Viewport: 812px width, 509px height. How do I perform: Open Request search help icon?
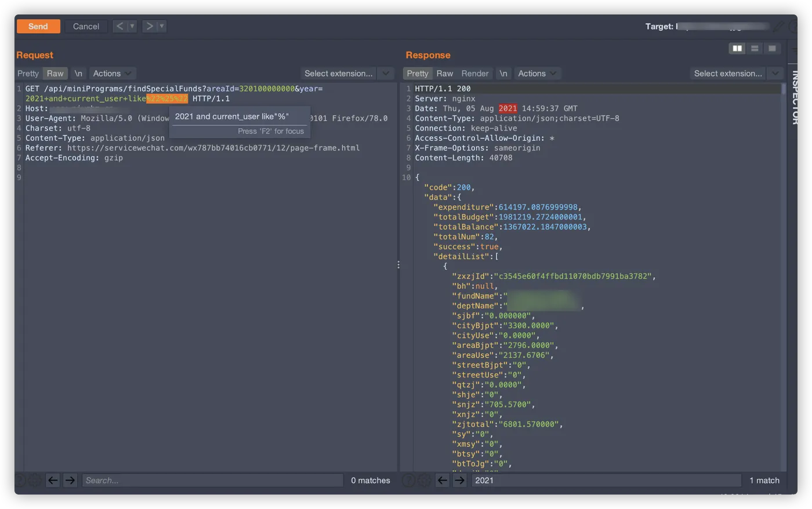[x=21, y=480]
